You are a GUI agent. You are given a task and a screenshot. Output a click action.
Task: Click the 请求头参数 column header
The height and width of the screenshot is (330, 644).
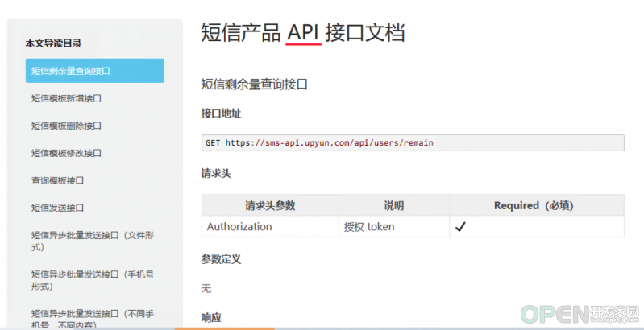[270, 205]
